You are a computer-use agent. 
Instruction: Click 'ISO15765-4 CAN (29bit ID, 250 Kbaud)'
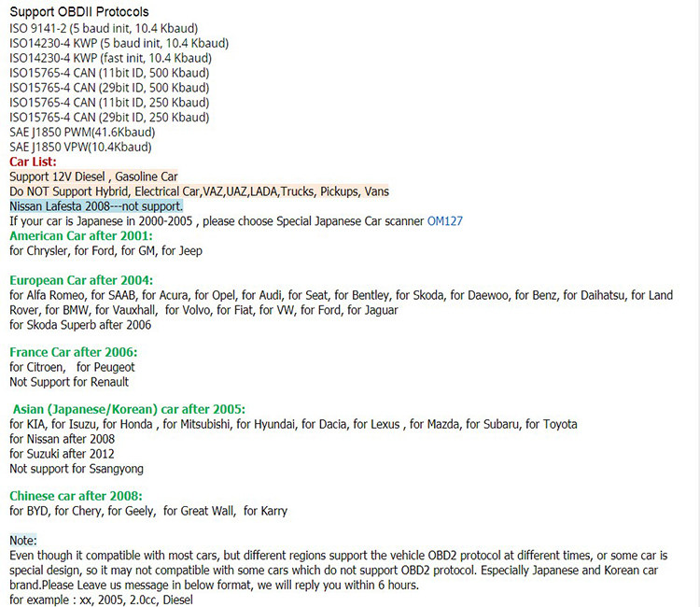coord(109,117)
